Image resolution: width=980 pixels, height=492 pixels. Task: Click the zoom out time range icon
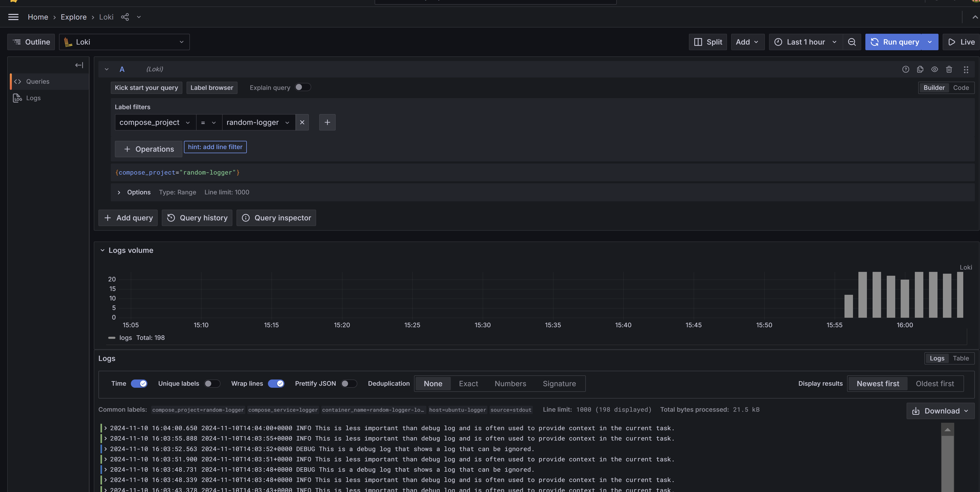pos(852,42)
